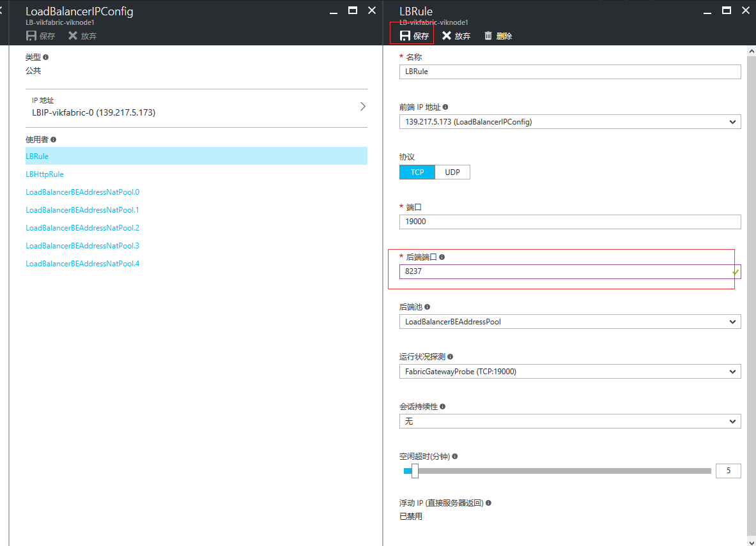The image size is (756, 546).
Task: Expand the 后端池 LoadBalancerBEAddressPool dropdown
Action: pos(569,322)
